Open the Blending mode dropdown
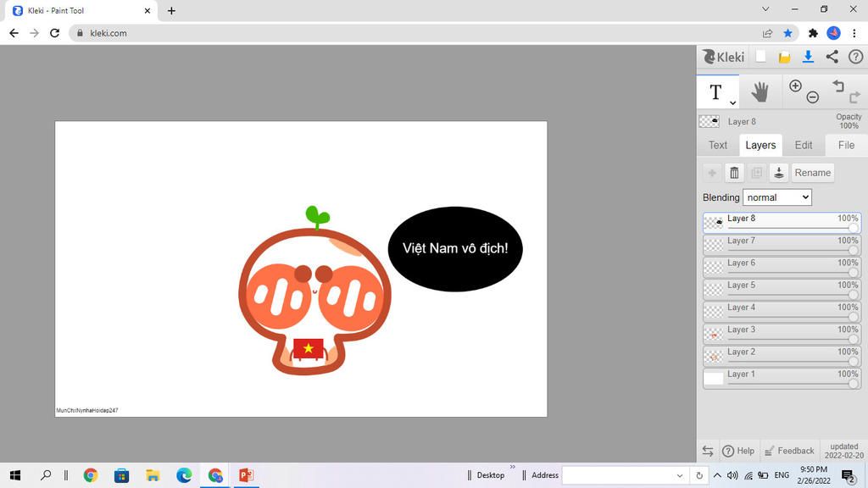 point(777,197)
